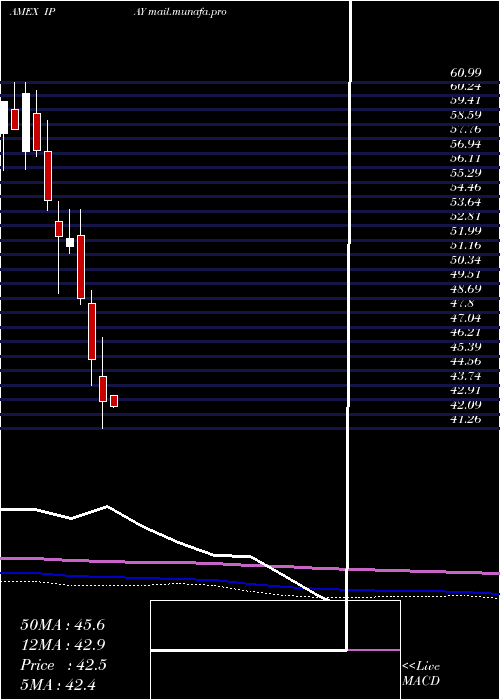Click the '5MA : 42.4' reading
This screenshot has height=700, width=500.
click(x=58, y=685)
